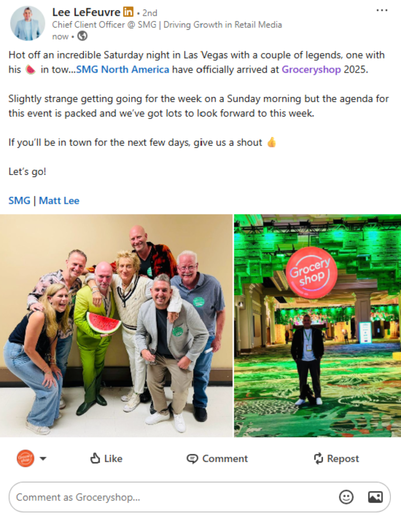Open the three-dot post options menu

(x=382, y=10)
